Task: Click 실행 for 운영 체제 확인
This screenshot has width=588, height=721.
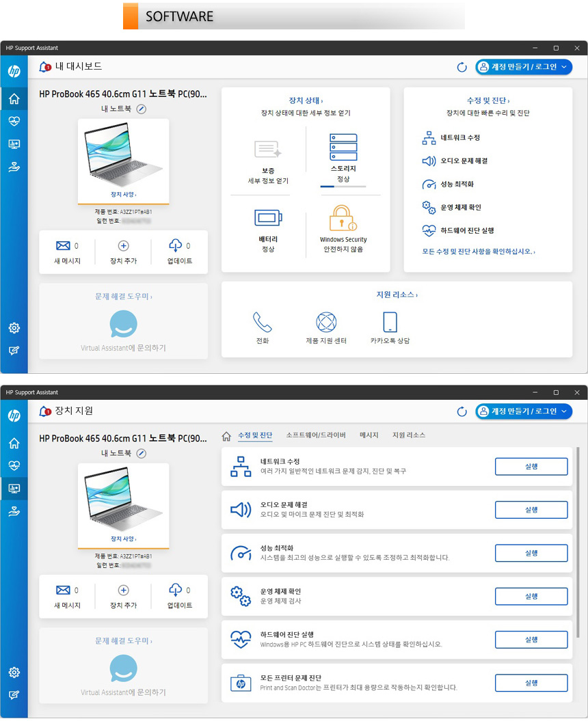Action: coord(531,597)
